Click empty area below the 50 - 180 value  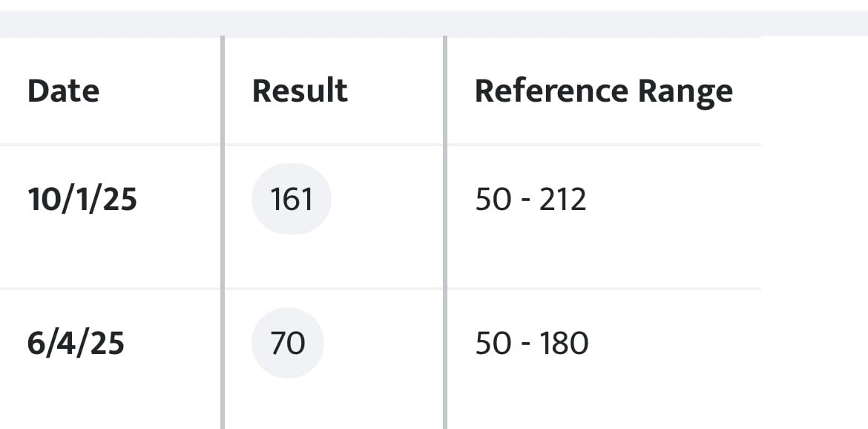pos(531,401)
